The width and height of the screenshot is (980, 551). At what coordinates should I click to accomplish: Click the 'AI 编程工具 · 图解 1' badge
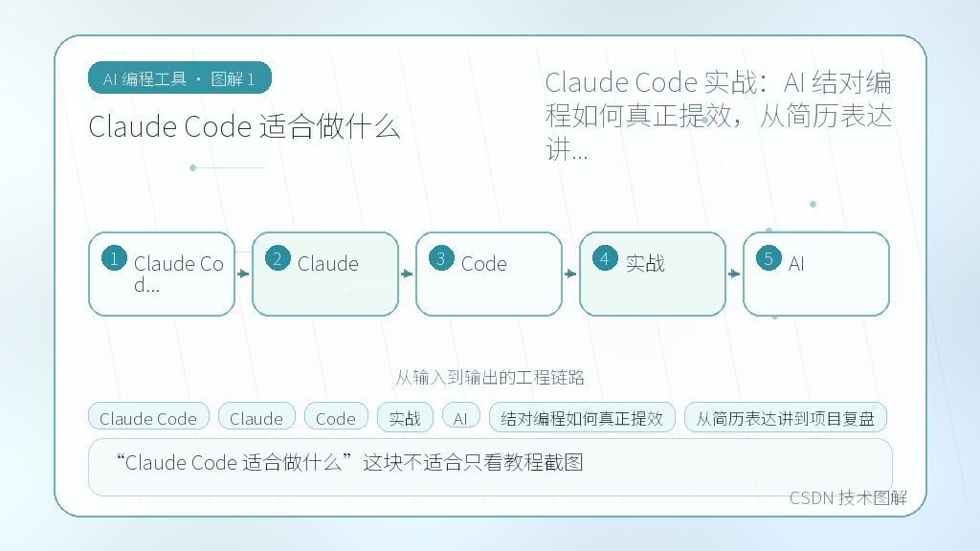point(179,78)
